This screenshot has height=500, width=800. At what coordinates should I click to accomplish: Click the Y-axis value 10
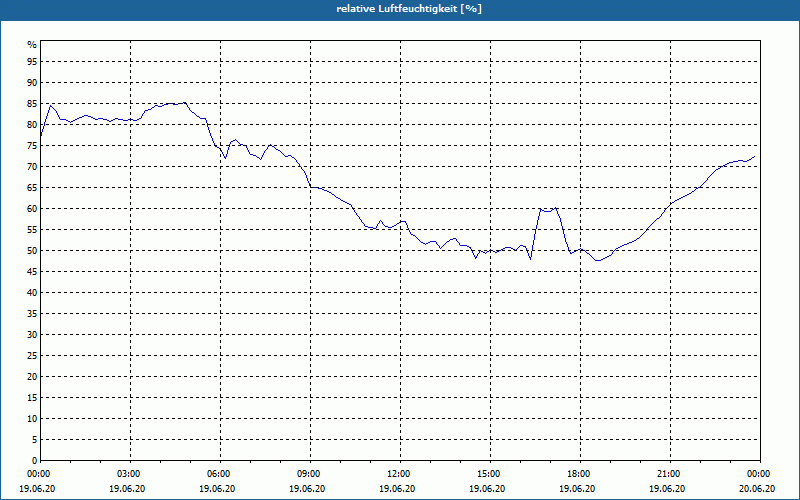[32, 418]
